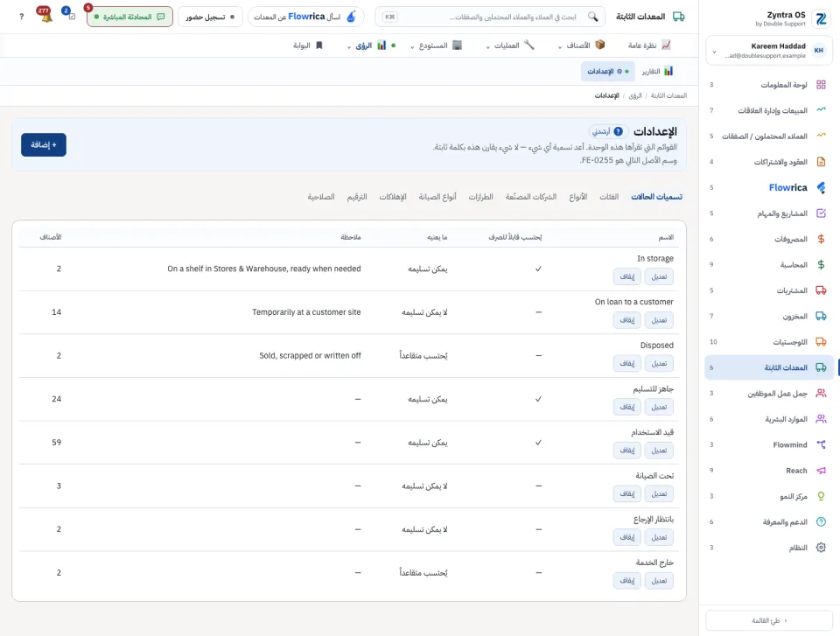
Task: Click the الرؤى breadcrumb link
Action: [x=635, y=95]
